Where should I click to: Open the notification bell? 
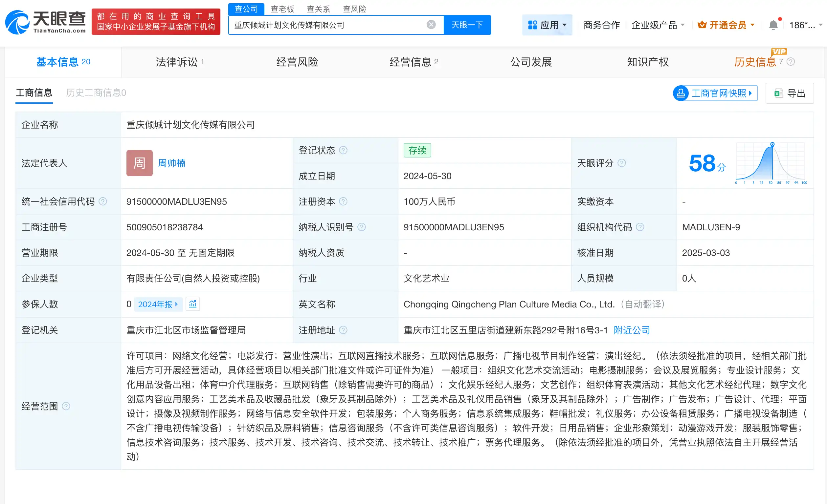[x=773, y=24]
